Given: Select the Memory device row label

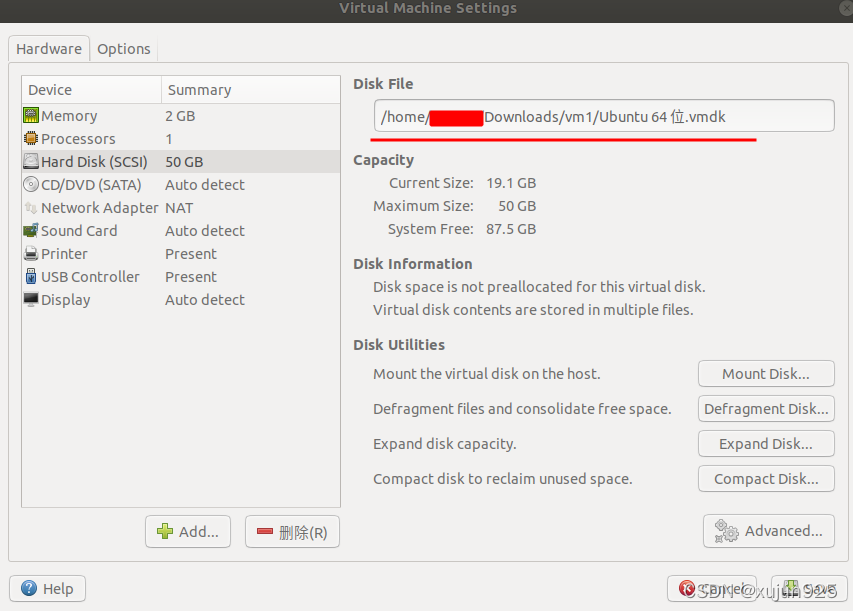Looking at the screenshot, I should [x=69, y=115].
